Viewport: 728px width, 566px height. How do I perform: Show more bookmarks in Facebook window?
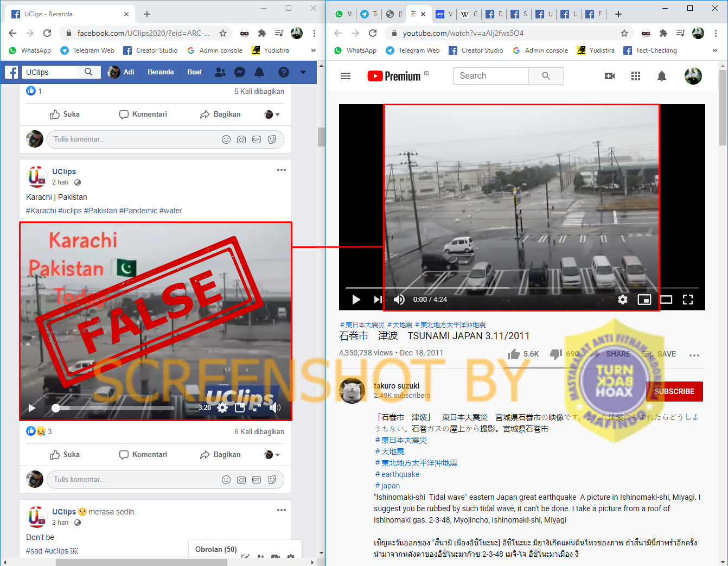(313, 50)
